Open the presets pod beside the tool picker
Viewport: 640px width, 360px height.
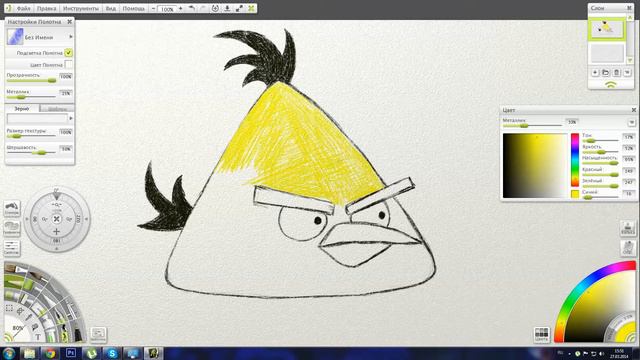(x=98, y=334)
